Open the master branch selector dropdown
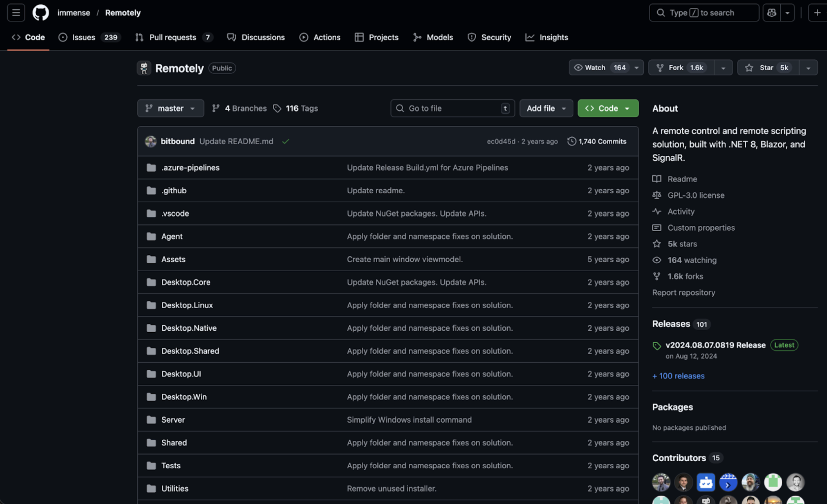827x504 pixels. (170, 108)
